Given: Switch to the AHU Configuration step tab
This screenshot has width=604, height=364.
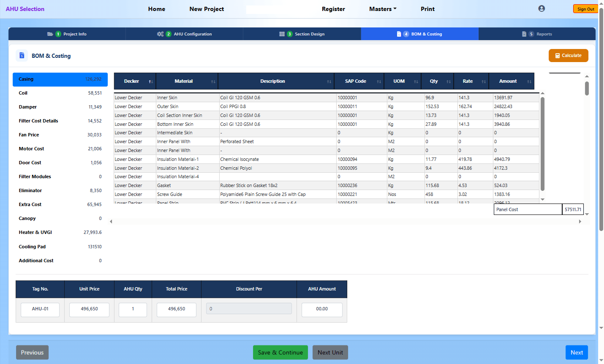Looking at the screenshot, I should [184, 34].
